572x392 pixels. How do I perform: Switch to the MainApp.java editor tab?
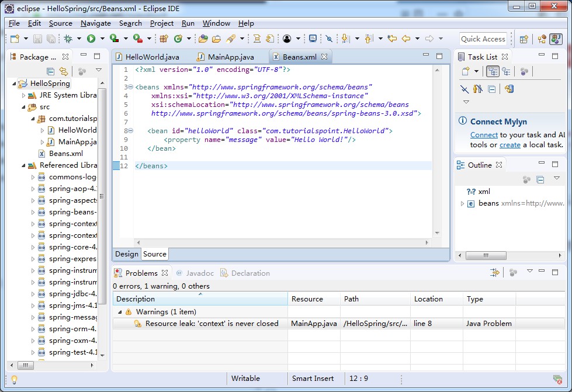click(x=226, y=57)
